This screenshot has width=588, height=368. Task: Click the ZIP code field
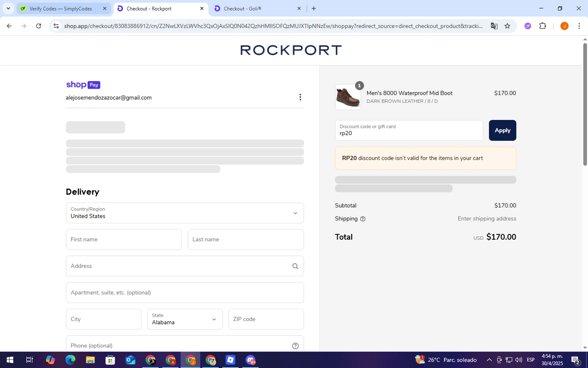tap(266, 319)
